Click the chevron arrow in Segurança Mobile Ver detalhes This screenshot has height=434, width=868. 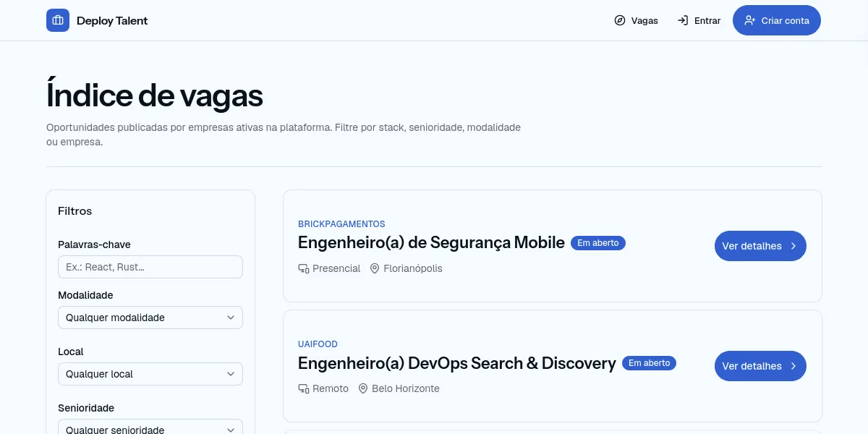793,246
